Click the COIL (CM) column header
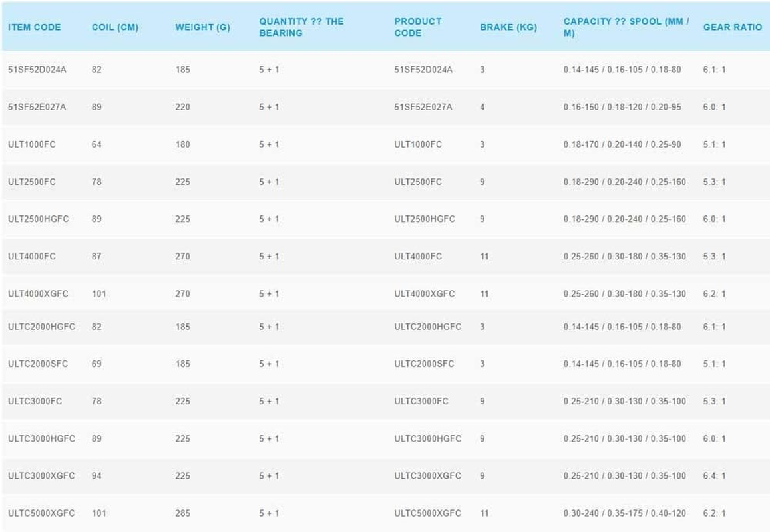 114,27
